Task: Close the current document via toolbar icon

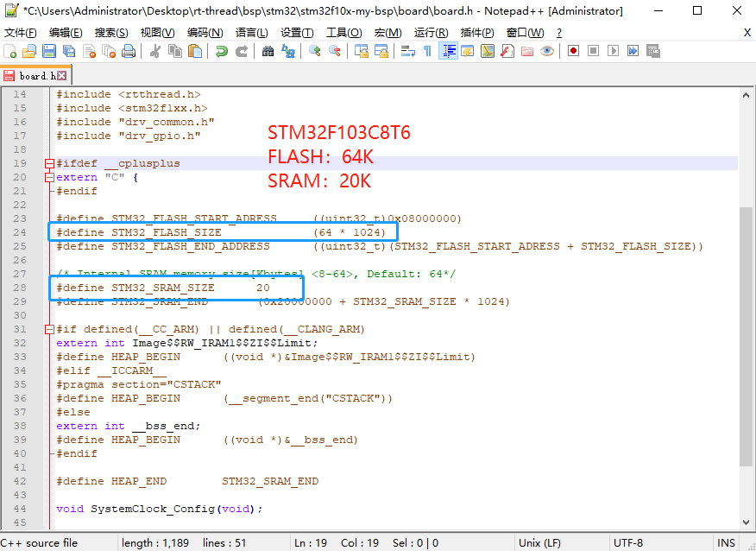Action: click(x=89, y=51)
